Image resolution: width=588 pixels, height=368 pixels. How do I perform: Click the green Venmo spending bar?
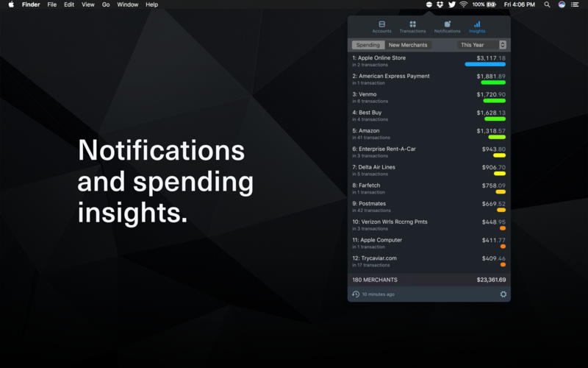[493, 101]
